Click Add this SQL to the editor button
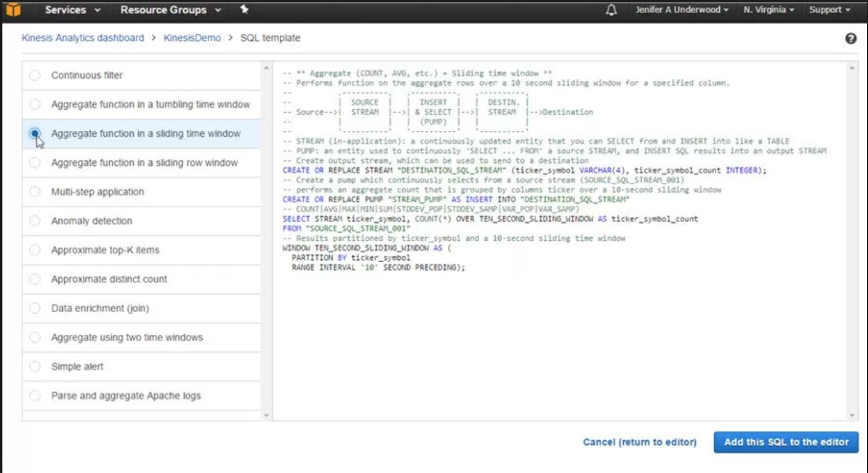The width and height of the screenshot is (868, 473). [x=786, y=442]
